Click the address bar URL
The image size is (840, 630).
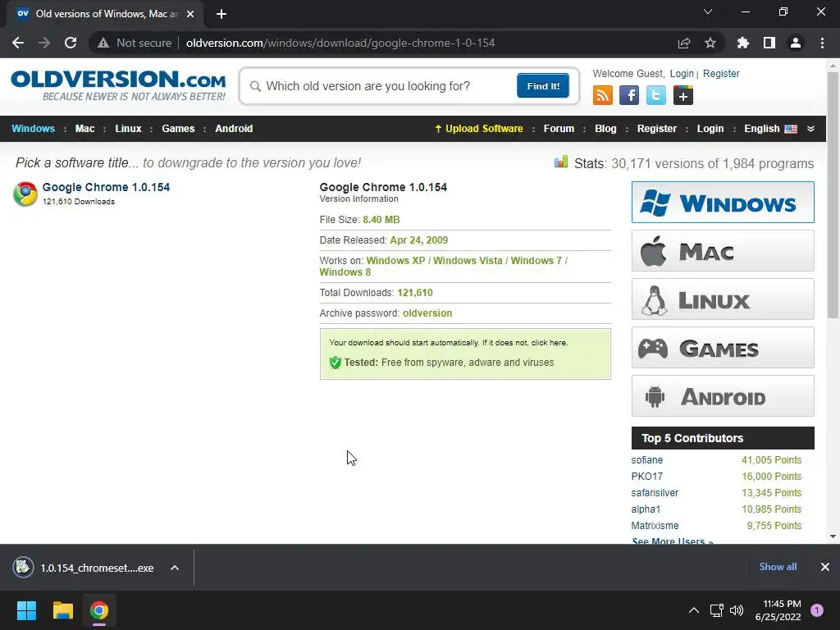point(340,43)
